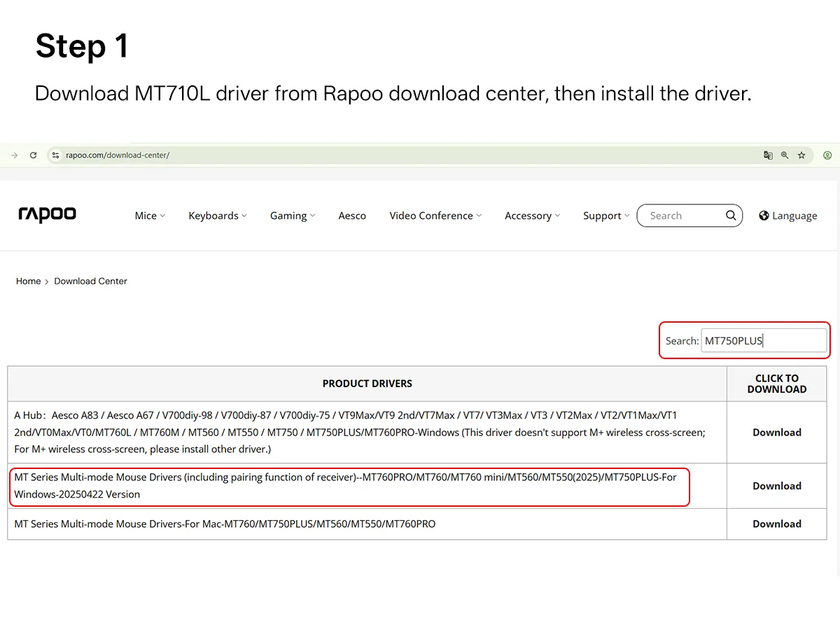Screen dimensions: 840x630
Task: Bookmark this page with star icon
Action: coord(801,155)
